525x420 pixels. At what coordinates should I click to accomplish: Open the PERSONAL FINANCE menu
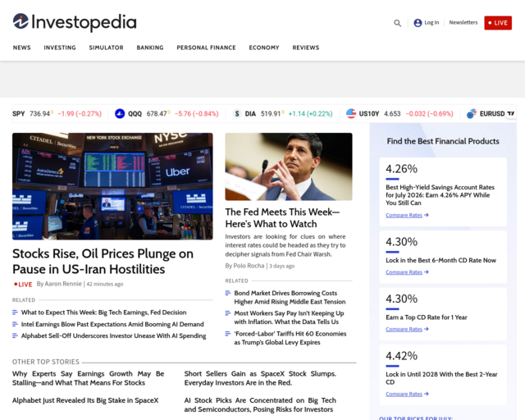point(206,48)
